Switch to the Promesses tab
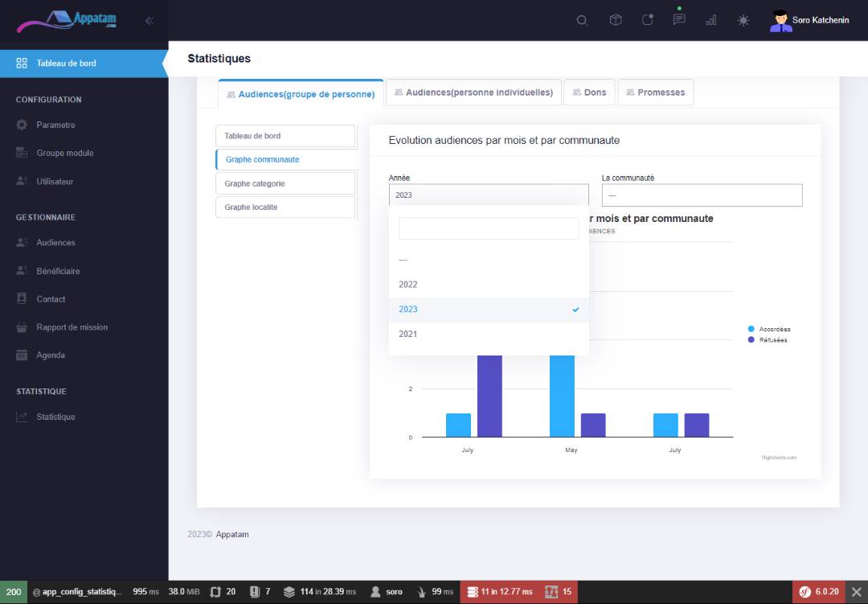 655,92
